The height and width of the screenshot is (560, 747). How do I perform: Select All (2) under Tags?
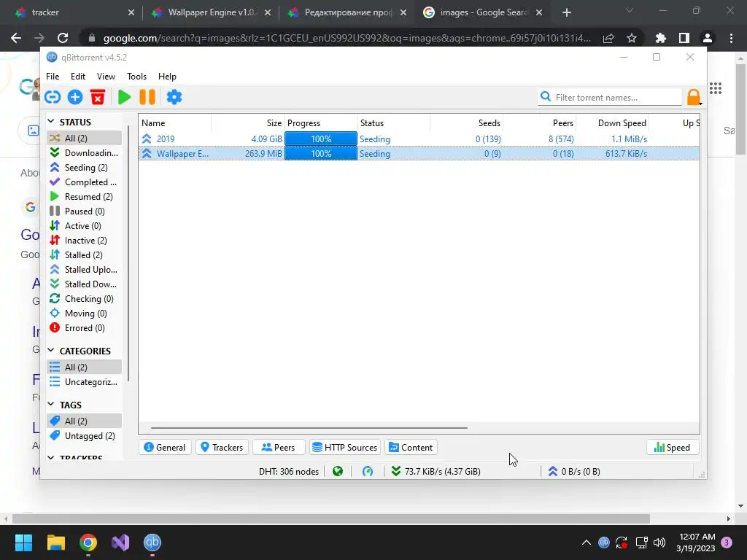tap(84, 421)
